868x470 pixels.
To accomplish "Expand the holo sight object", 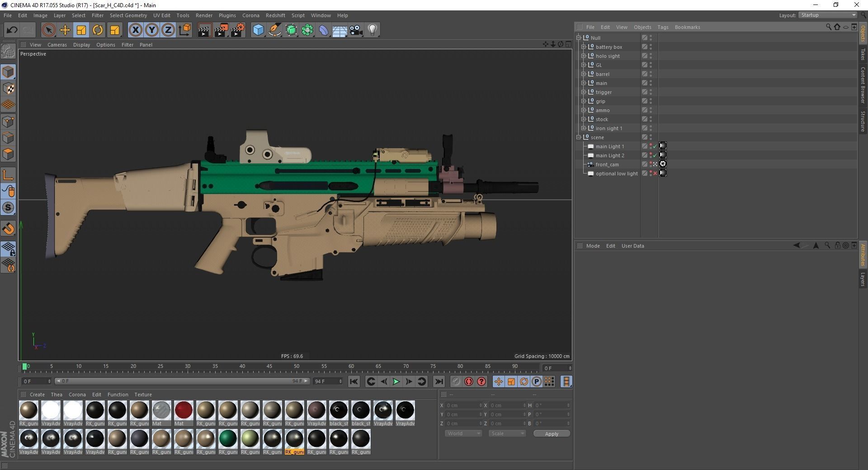I will click(583, 56).
